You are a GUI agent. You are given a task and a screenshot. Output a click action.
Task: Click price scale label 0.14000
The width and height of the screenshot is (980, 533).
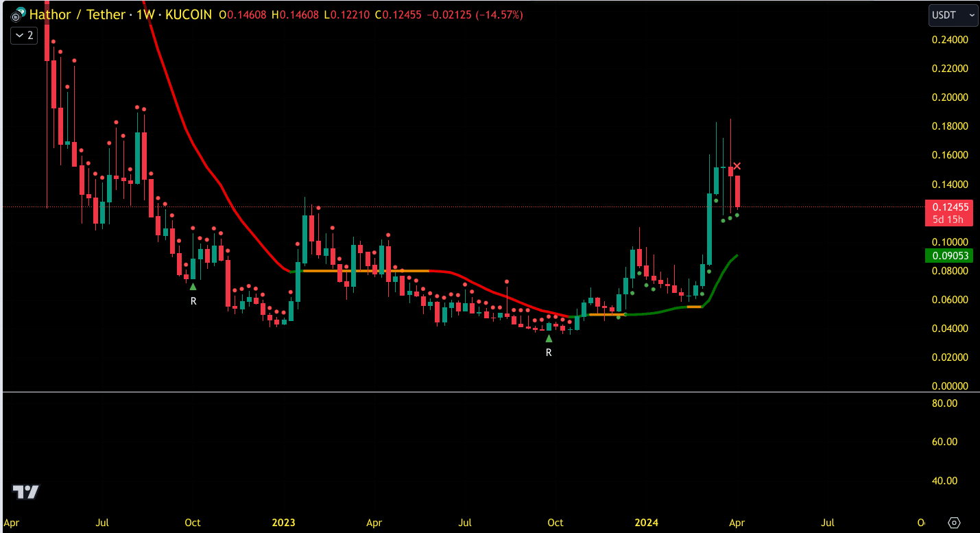point(950,185)
